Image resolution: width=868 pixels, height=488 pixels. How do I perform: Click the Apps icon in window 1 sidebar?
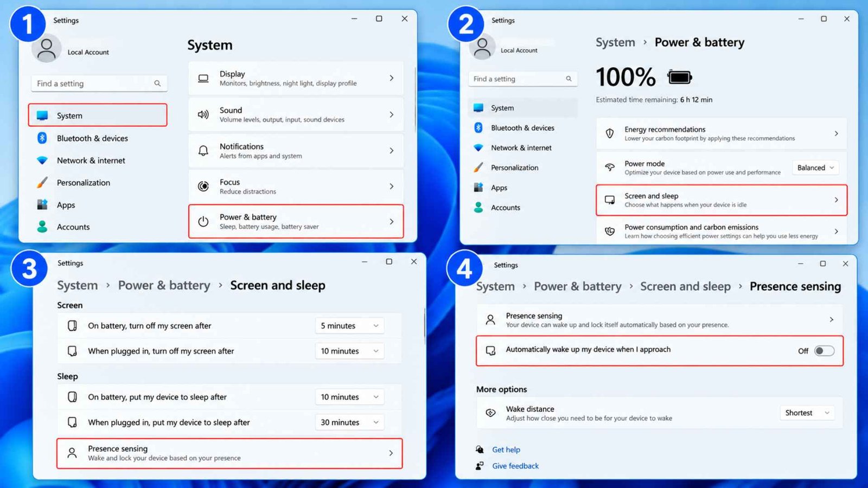(x=42, y=204)
